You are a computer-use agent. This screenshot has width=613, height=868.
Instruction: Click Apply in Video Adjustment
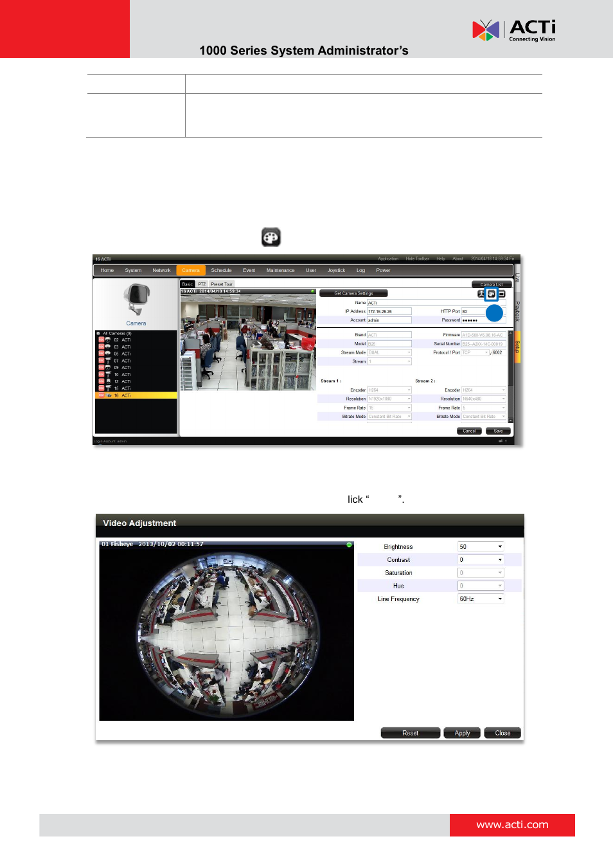(463, 734)
